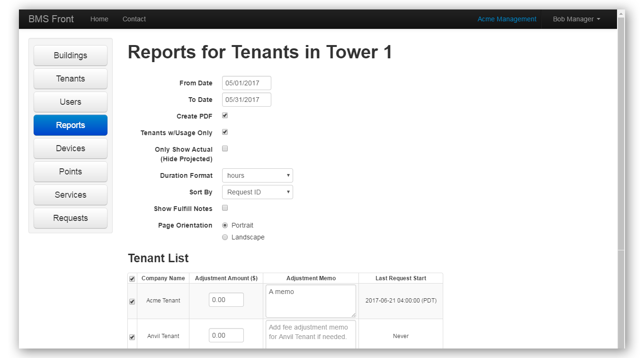Toggle the select-all tenants header checkbox
Screen dimensions: 644x358
(132, 279)
